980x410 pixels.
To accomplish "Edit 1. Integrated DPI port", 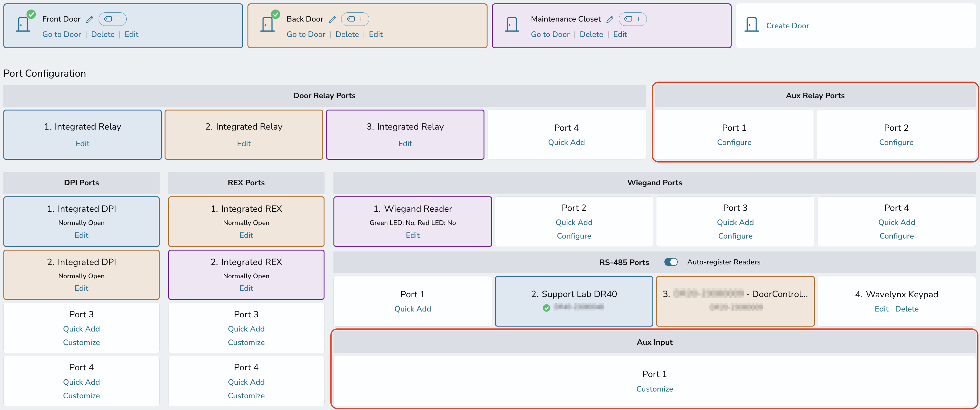I will pos(81,235).
